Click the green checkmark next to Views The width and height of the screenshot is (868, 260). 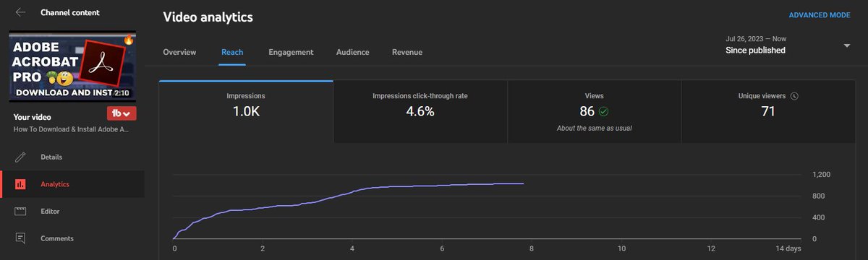pyautogui.click(x=603, y=112)
